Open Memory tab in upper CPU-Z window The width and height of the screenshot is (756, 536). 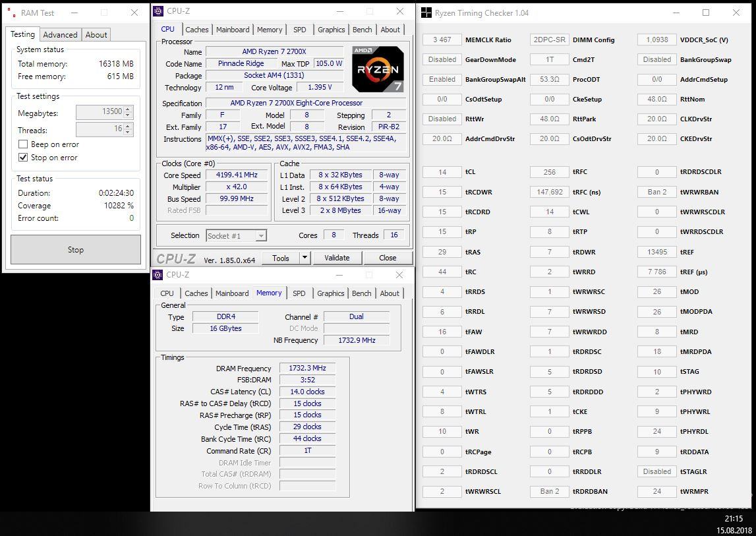[x=270, y=30]
